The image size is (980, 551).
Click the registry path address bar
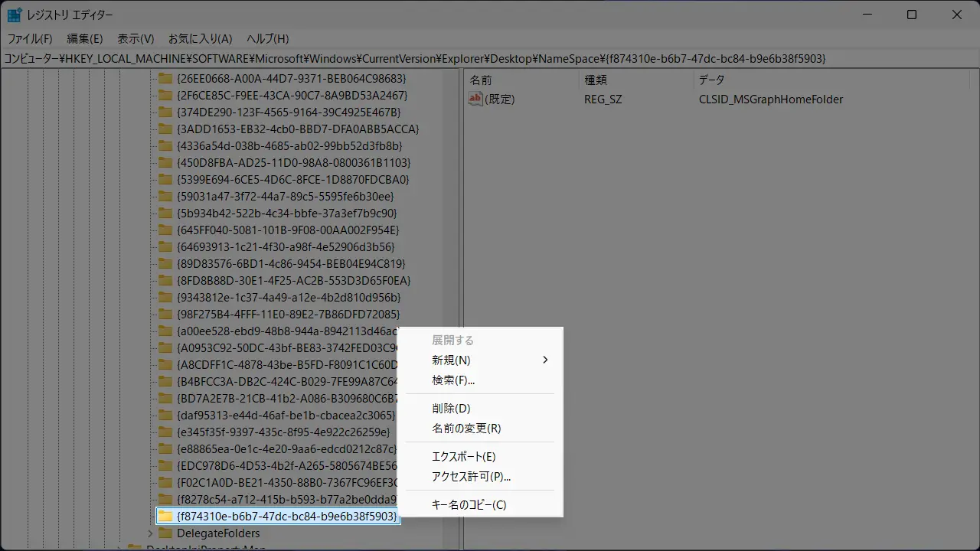[490, 59]
